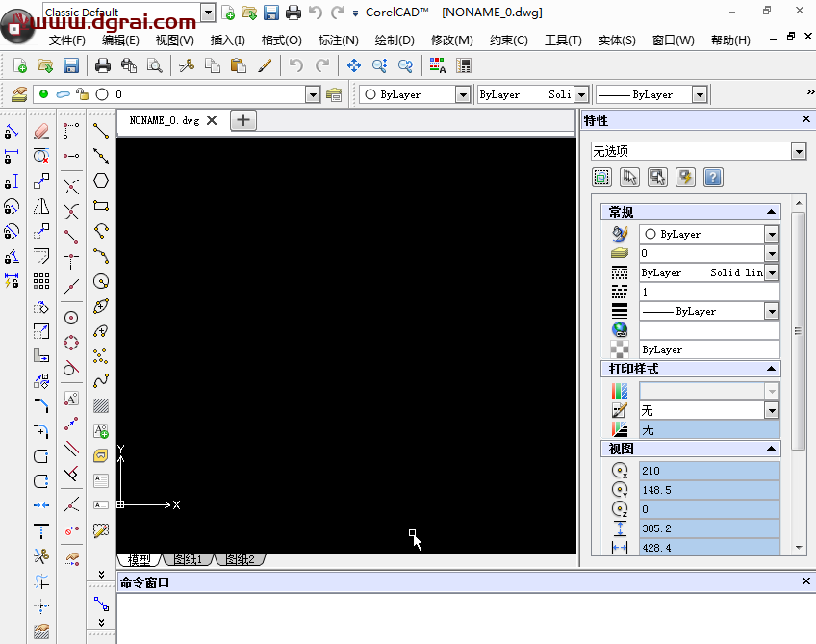
Task: Expand the toolbar overflow chevron at right
Action: pyautogui.click(x=810, y=92)
